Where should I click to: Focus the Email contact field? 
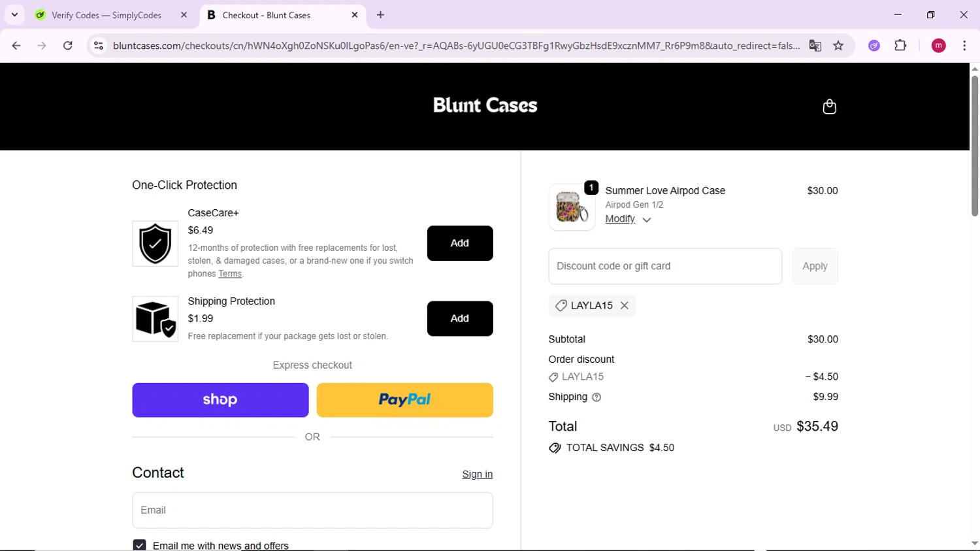312,510
